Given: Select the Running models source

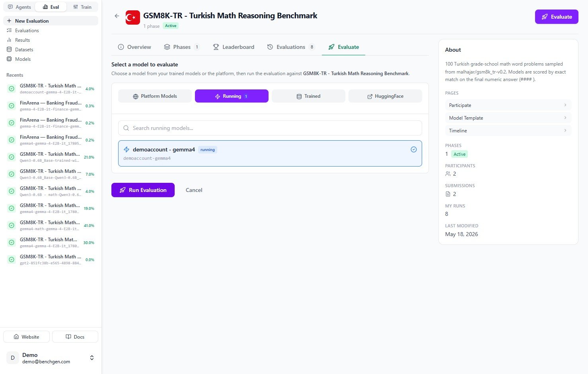Looking at the screenshot, I should (x=232, y=96).
